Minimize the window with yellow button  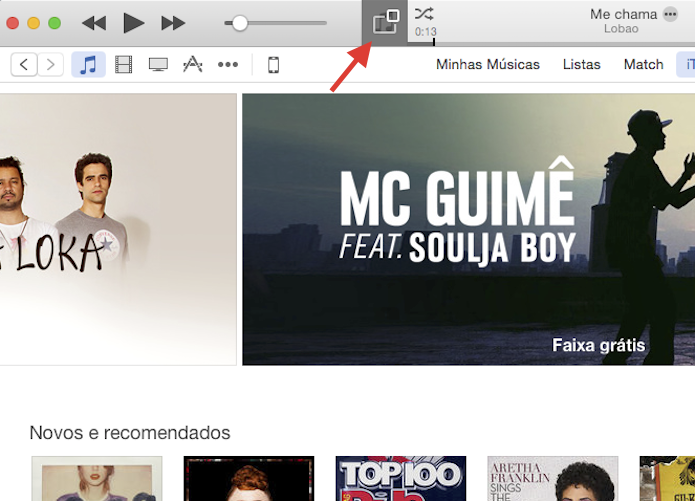(34, 23)
